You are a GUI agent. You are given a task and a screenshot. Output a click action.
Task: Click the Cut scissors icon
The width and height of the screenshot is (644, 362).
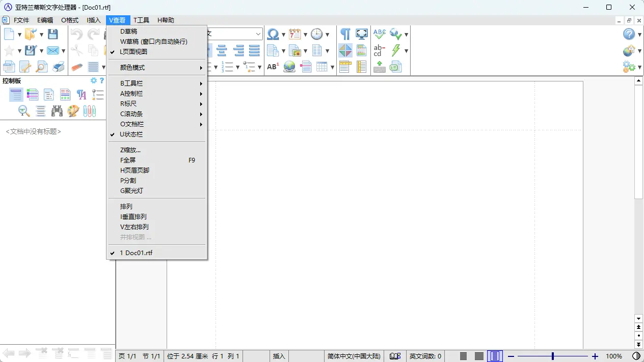pyautogui.click(x=77, y=50)
